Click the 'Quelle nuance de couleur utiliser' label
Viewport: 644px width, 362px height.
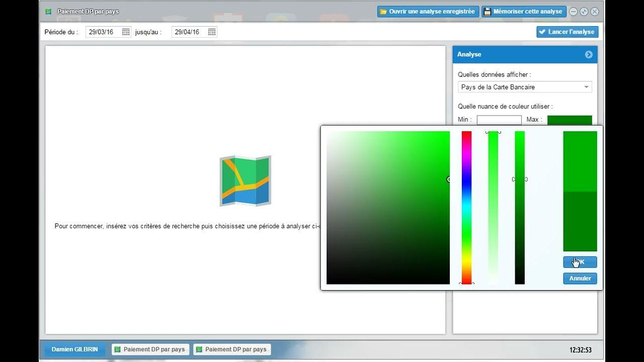click(x=505, y=107)
